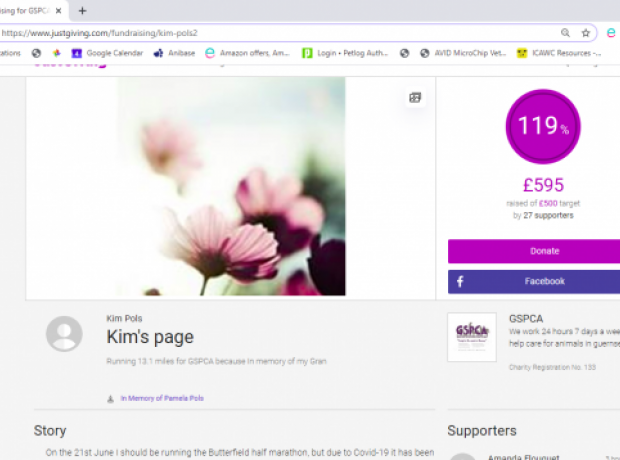
Task: Click the purple Donate button
Action: coord(534,251)
